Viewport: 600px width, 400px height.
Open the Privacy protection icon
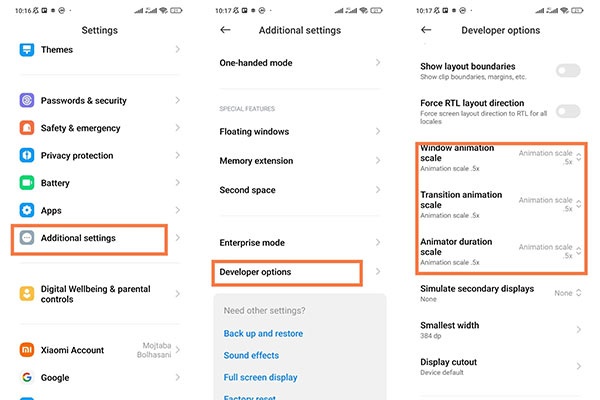tap(26, 156)
